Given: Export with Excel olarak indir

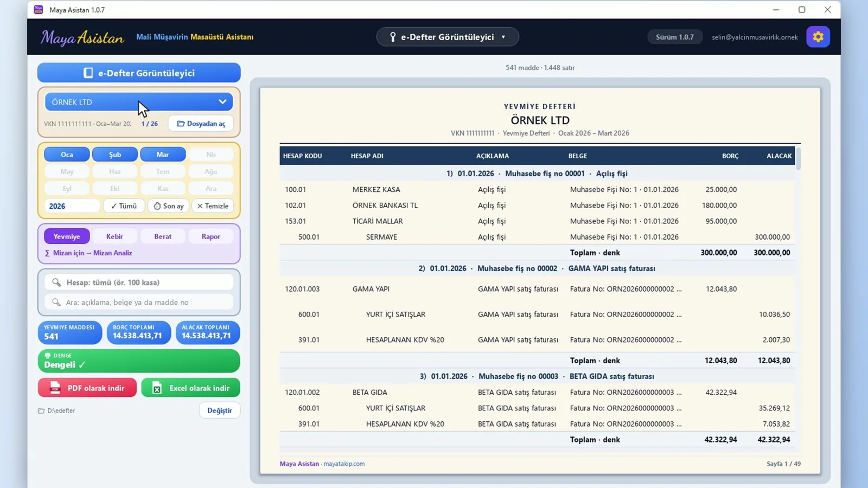Looking at the screenshot, I should (x=190, y=388).
